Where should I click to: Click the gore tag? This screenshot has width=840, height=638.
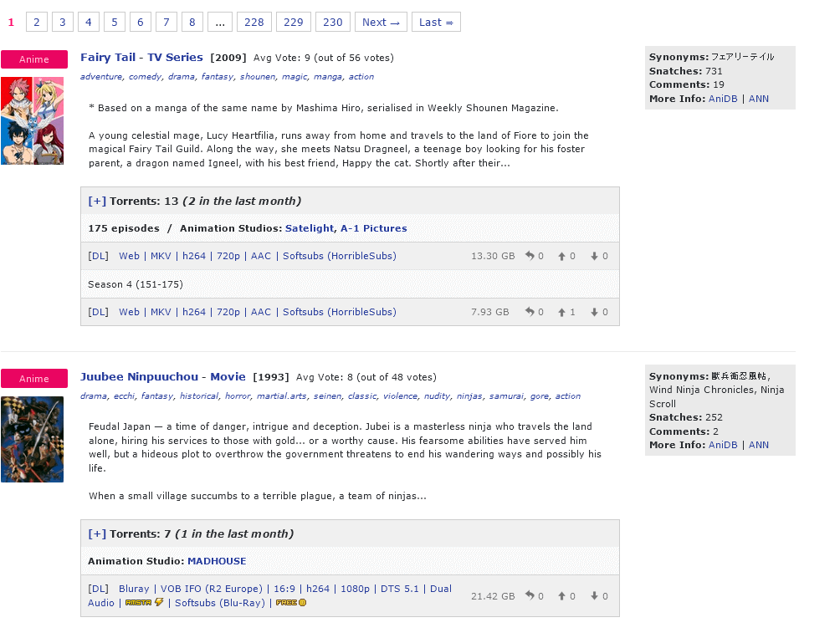coord(539,396)
